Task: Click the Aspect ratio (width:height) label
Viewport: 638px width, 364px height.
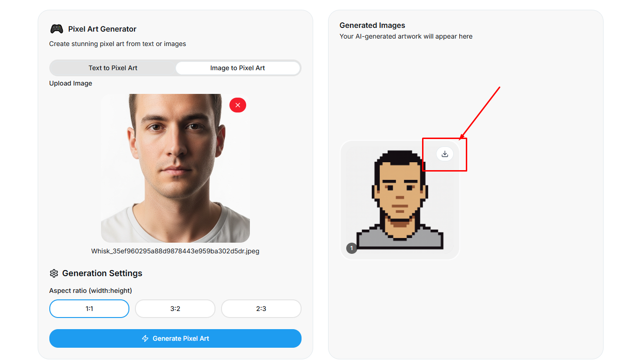Action: [91, 291]
